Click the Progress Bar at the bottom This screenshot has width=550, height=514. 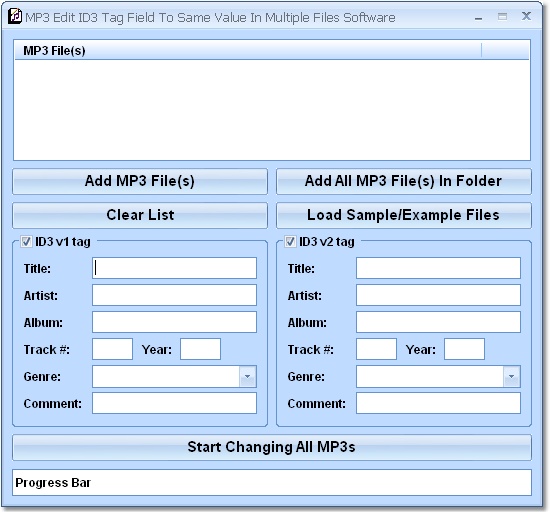point(272,482)
